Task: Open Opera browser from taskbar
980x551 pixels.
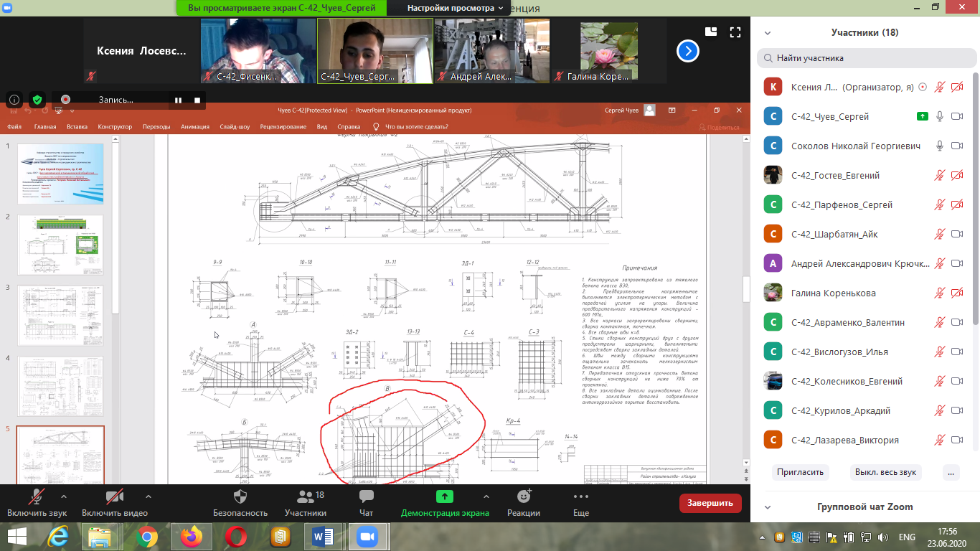Action: (235, 536)
